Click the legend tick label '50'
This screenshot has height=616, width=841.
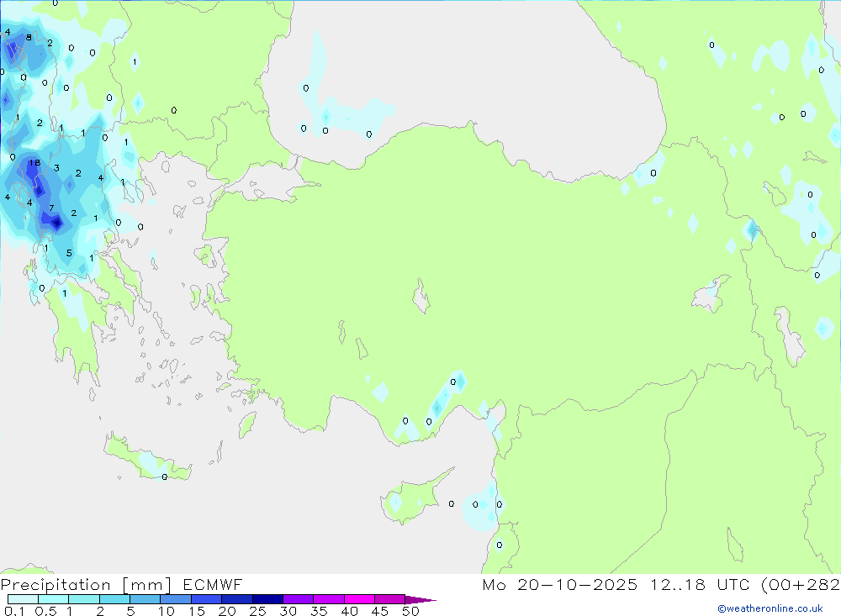coord(410,611)
